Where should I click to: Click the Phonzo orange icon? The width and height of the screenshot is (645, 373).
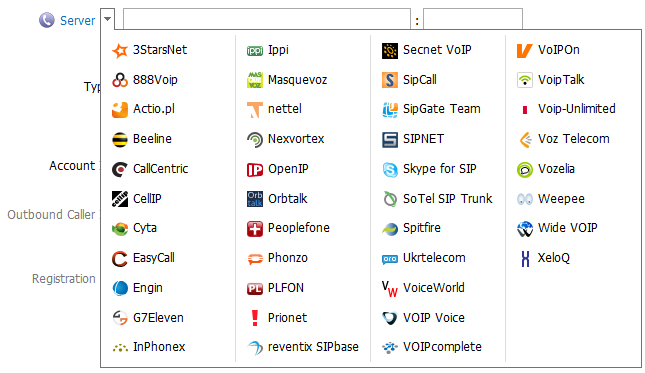coord(255,259)
